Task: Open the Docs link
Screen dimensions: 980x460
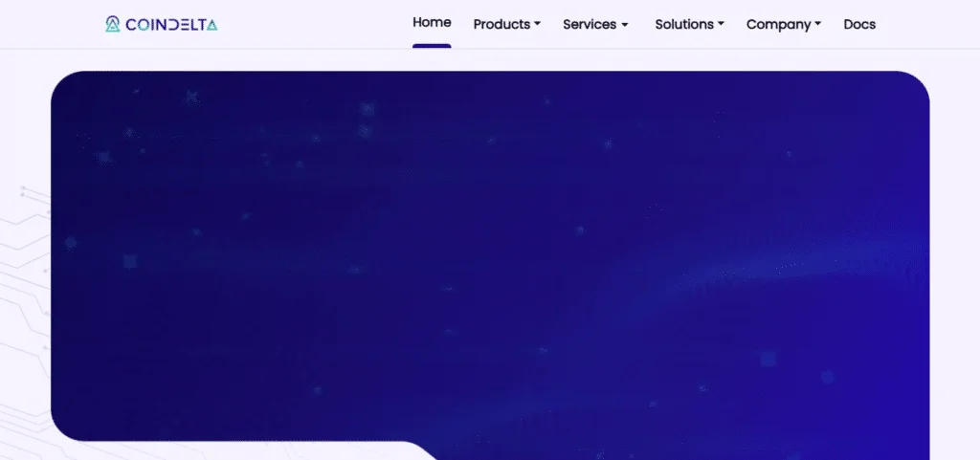Action: (859, 24)
